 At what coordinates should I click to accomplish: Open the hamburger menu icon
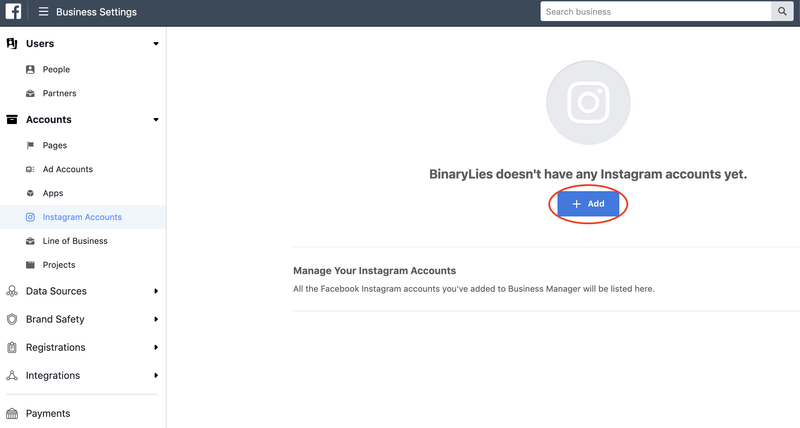(x=43, y=12)
